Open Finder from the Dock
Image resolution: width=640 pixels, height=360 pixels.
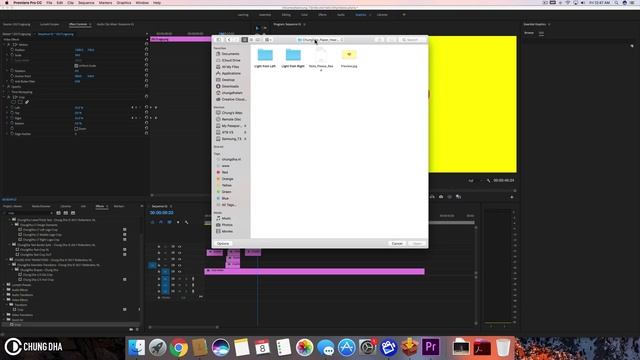(x=136, y=348)
